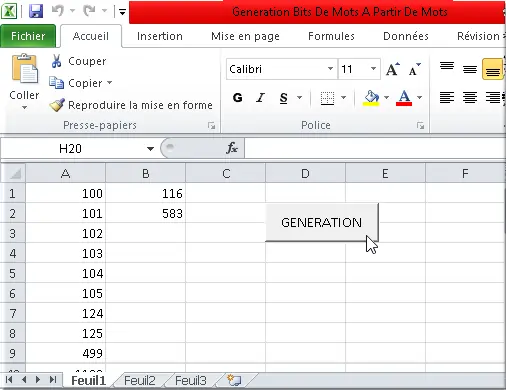Viewport: 506px width, 390px height.
Task: Click the insert new worksheet icon
Action: tap(234, 380)
